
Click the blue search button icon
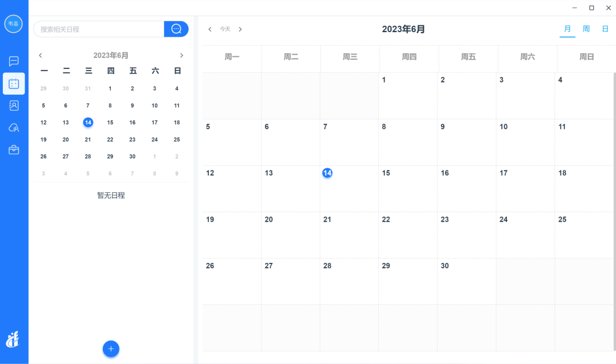[x=176, y=29]
